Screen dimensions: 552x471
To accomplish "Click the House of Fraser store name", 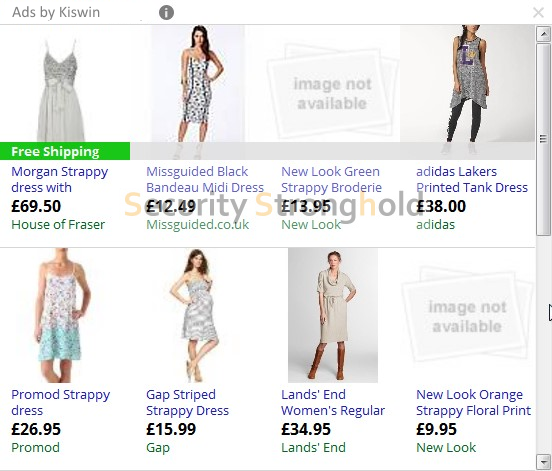I will (58, 225).
